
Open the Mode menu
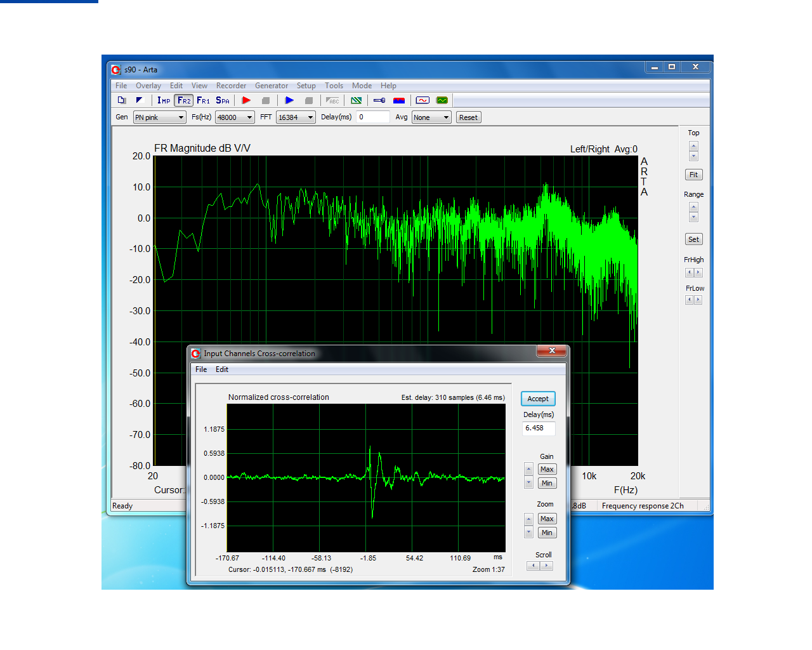pos(362,86)
